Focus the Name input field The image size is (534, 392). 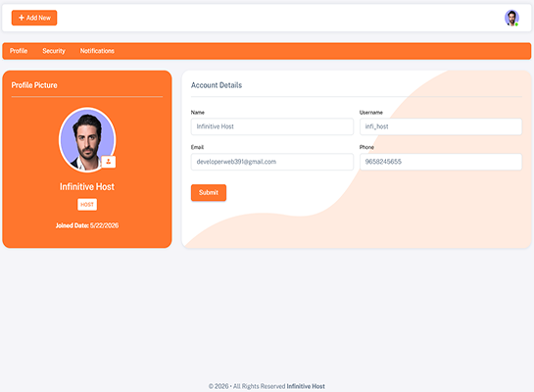tap(272, 126)
